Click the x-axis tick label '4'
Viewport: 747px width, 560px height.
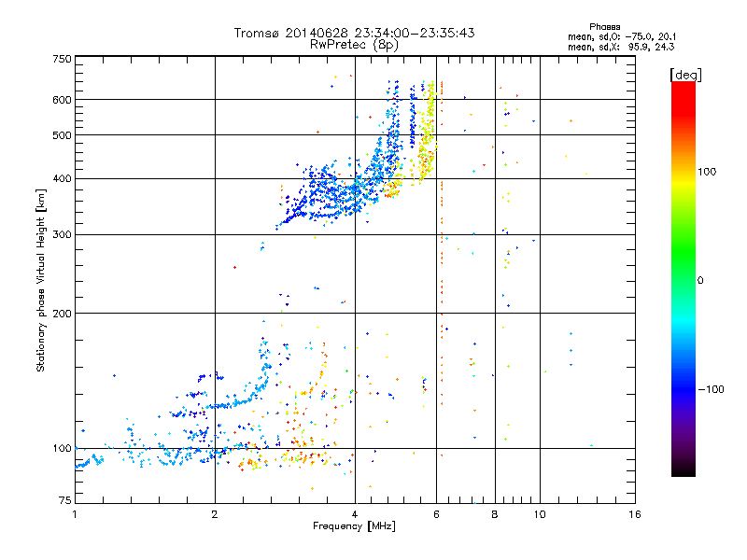tap(355, 514)
